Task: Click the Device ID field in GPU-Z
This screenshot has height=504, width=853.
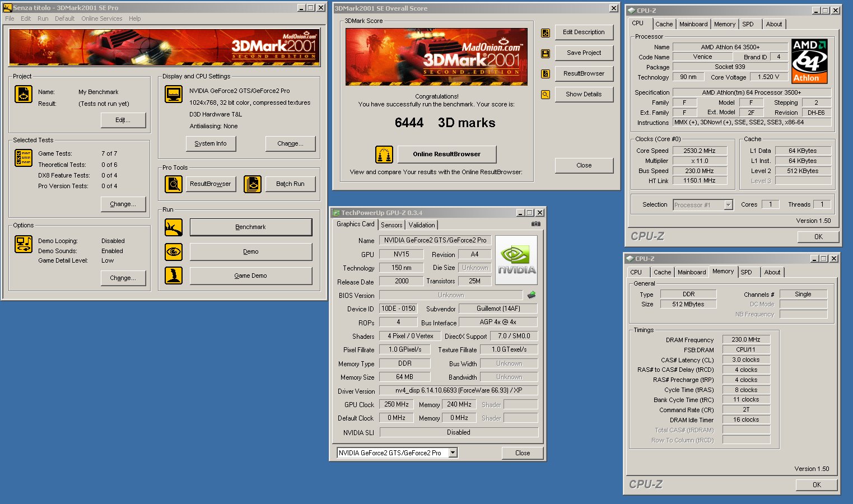Action: (x=398, y=309)
